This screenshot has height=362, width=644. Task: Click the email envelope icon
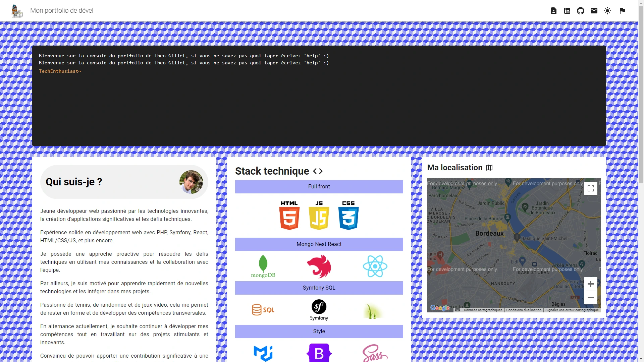(x=594, y=11)
